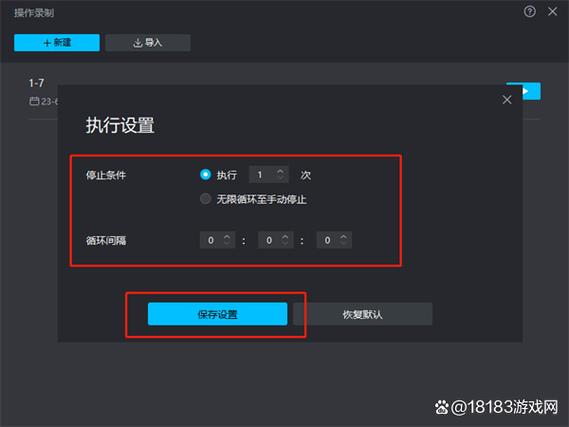Click the 停止条件 label

pyautogui.click(x=106, y=175)
